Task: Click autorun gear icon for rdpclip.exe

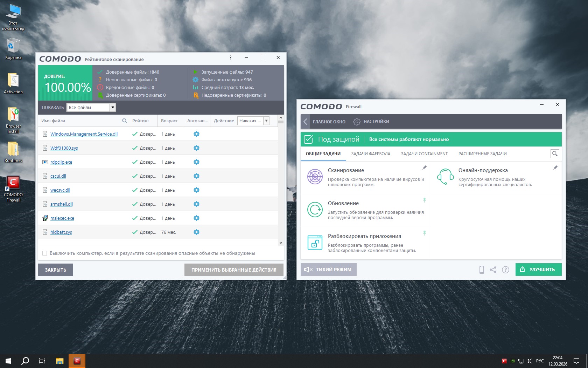Action: pos(196,162)
